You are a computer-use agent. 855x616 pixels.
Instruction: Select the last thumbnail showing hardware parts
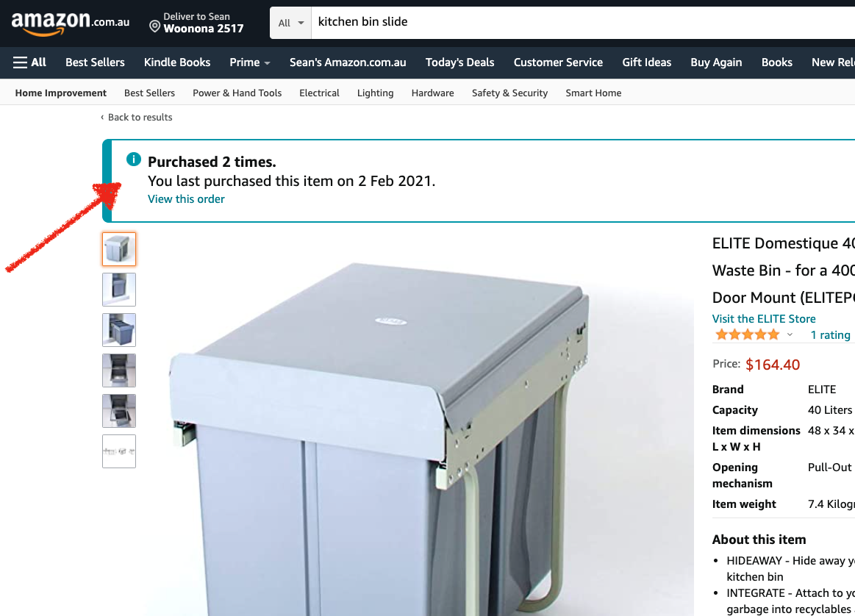(x=119, y=451)
